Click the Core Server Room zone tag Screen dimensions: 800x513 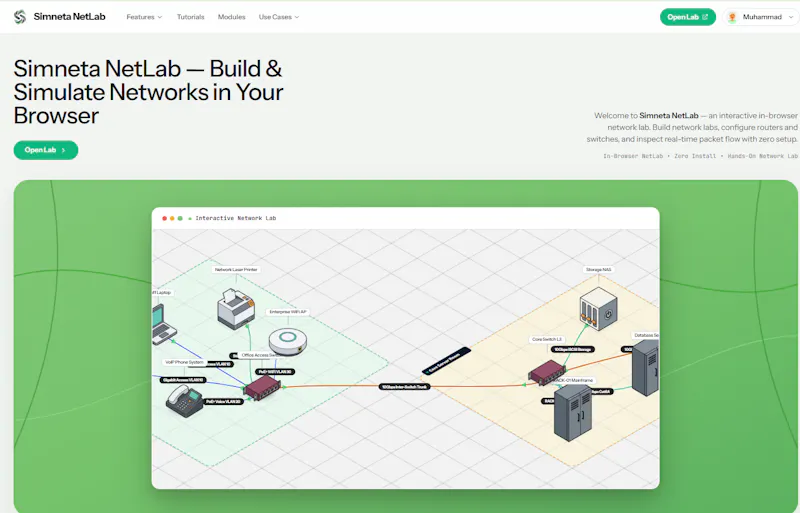click(446, 361)
